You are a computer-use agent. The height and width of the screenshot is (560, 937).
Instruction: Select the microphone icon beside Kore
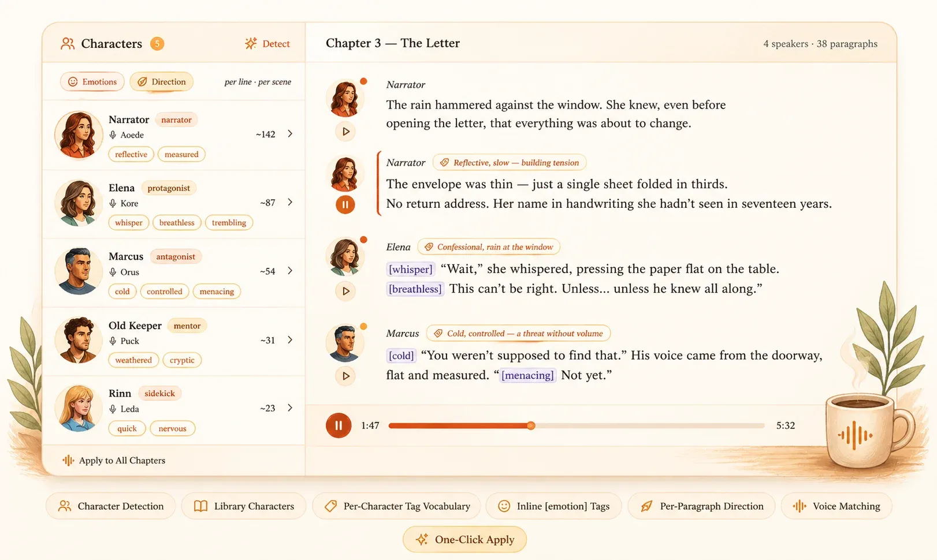point(112,203)
